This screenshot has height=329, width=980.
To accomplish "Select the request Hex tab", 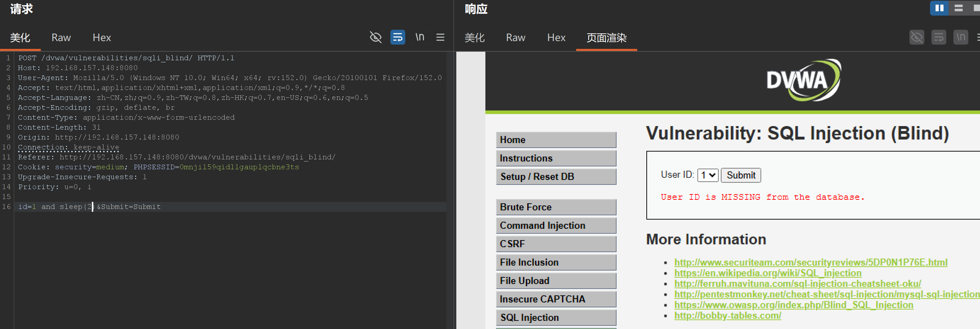I will tap(101, 38).
